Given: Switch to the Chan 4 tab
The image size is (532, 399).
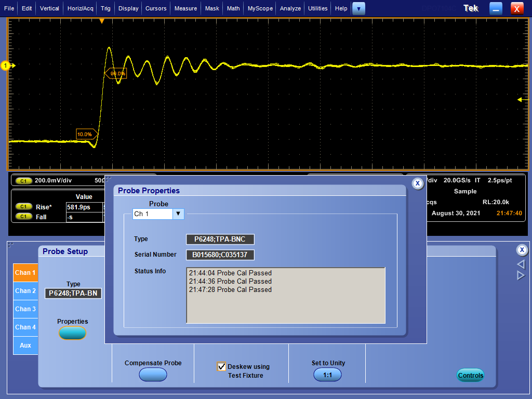Looking at the screenshot, I should [25, 327].
